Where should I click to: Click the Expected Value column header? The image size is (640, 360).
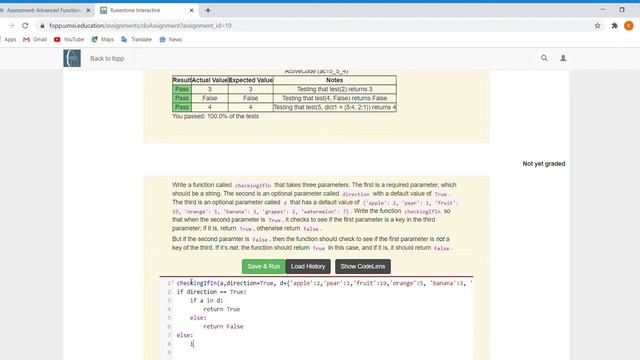coord(251,80)
